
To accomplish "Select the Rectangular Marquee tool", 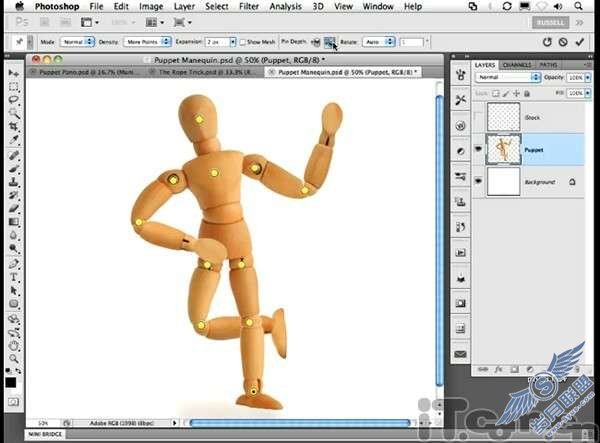I will tap(14, 86).
